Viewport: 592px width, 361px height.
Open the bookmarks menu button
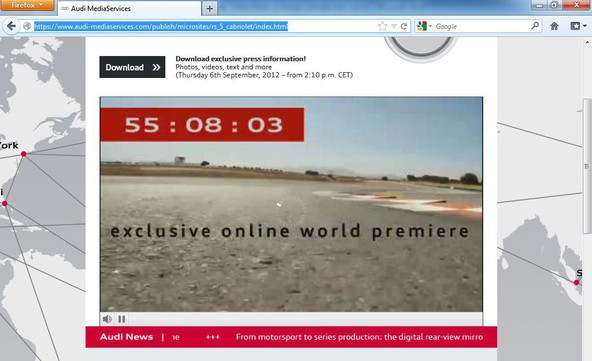tap(578, 26)
